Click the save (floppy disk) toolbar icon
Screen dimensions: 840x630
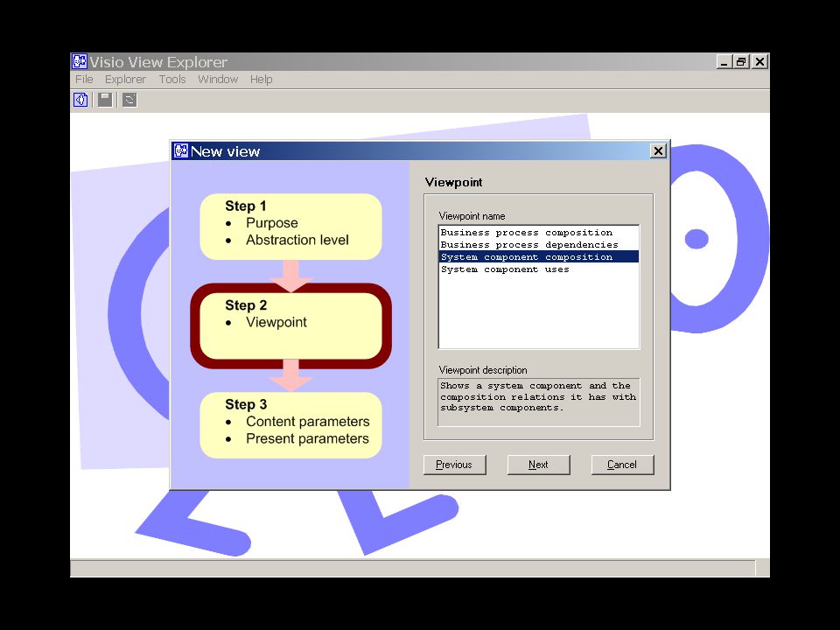click(x=105, y=100)
